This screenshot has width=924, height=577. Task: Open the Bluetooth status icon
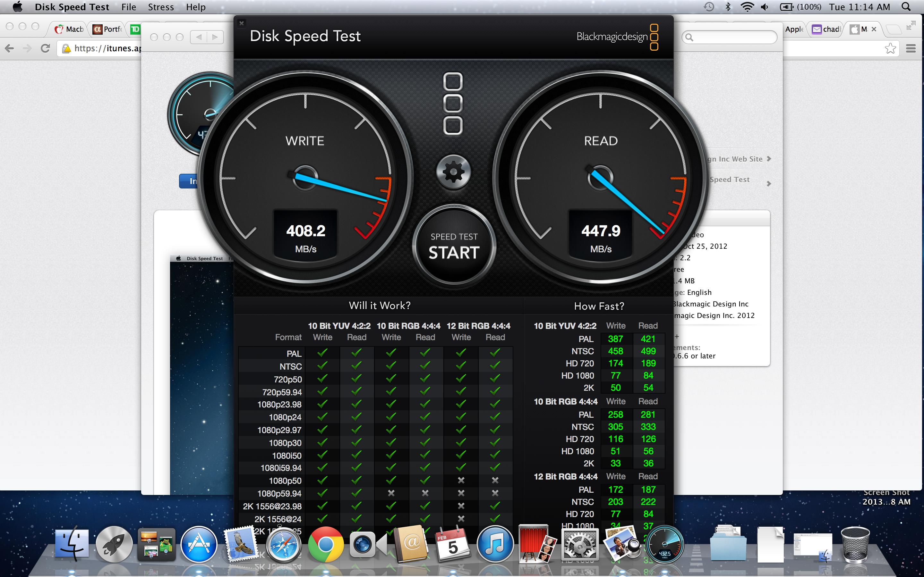pyautogui.click(x=728, y=7)
